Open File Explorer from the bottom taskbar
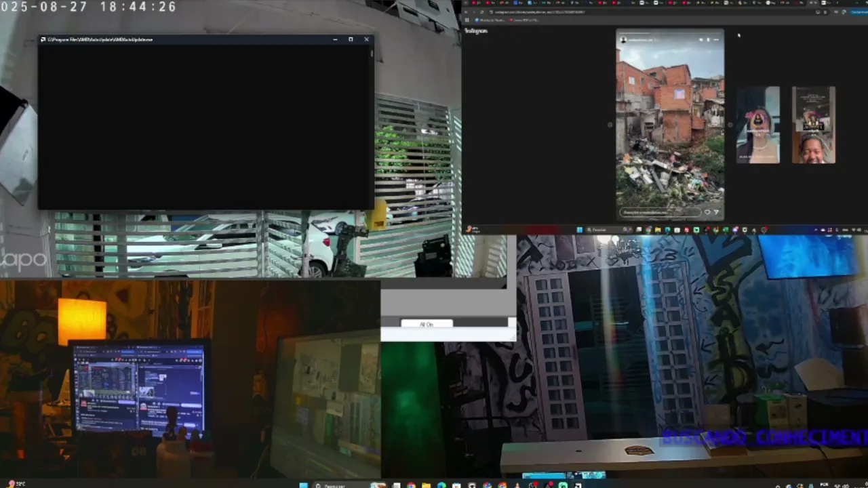 [426, 485]
